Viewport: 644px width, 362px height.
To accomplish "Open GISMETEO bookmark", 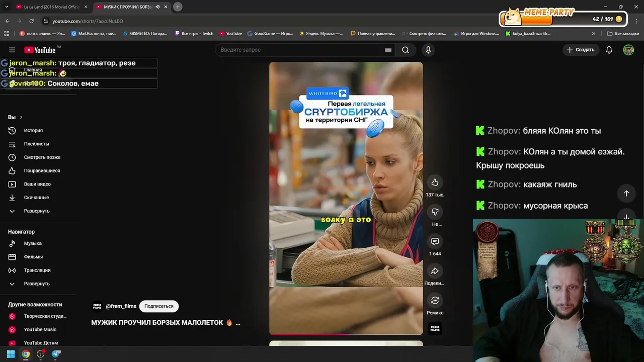I will (145, 34).
